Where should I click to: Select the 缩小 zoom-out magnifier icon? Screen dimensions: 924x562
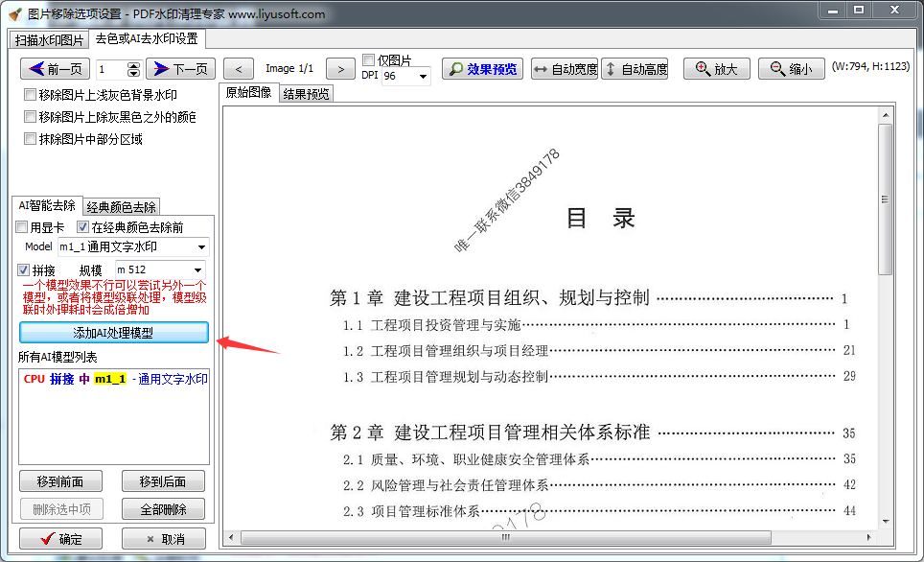(776, 68)
